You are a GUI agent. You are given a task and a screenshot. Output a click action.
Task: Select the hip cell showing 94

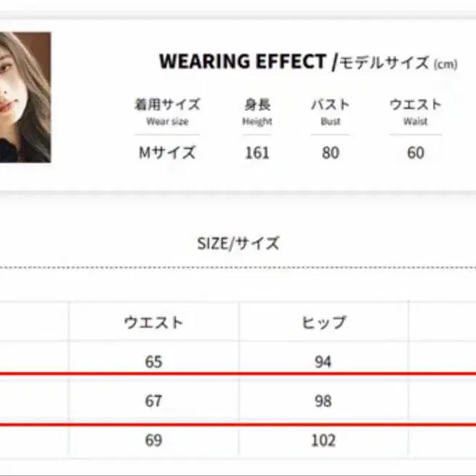click(323, 361)
